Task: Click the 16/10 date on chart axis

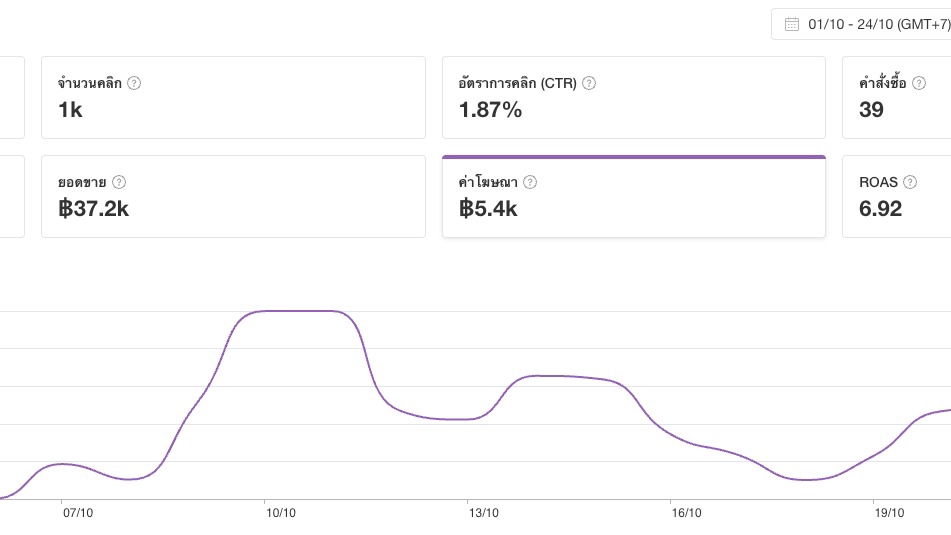Action: [686, 513]
